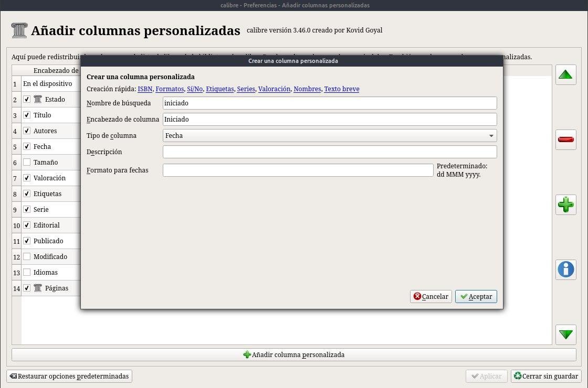588x388 pixels.
Task: Click the red minus remove-column button
Action: coord(565,139)
